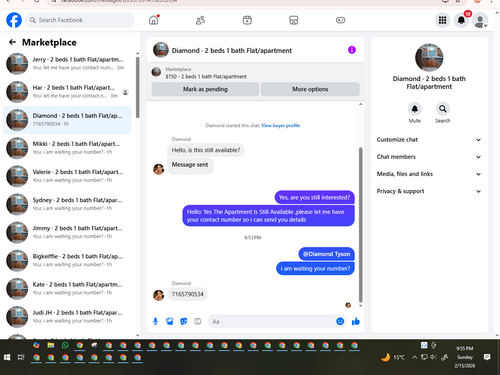
Task: Open Windows Start button
Action: tap(7, 357)
